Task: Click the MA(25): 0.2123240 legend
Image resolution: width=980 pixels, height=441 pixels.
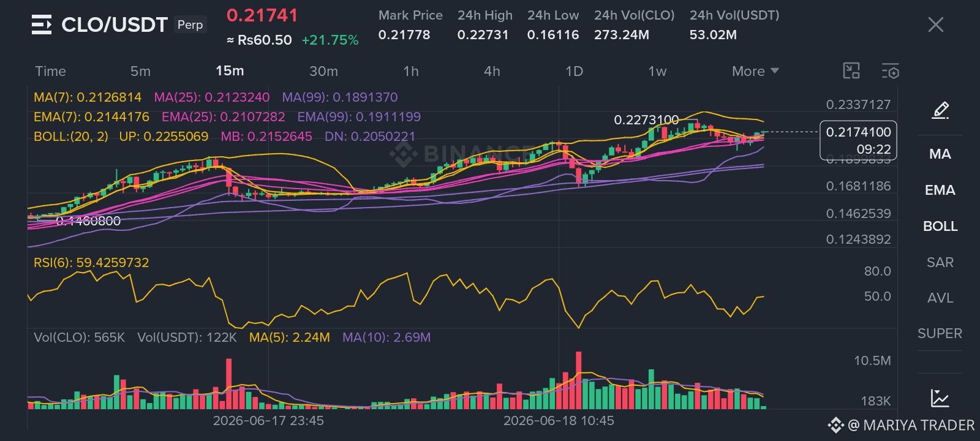Action: pos(212,97)
